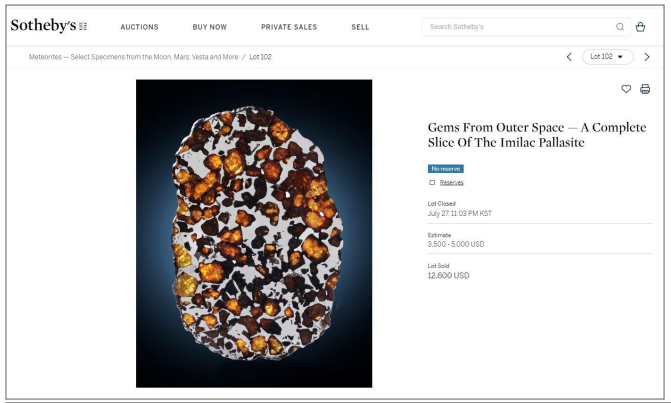Open the Reserves link
The width and height of the screenshot is (671, 403).
coord(451,182)
